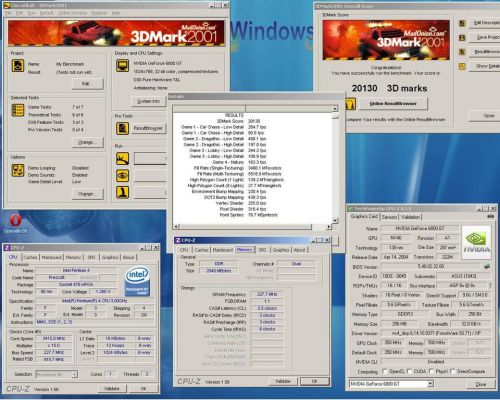Click Edit button in Project section

88,84
